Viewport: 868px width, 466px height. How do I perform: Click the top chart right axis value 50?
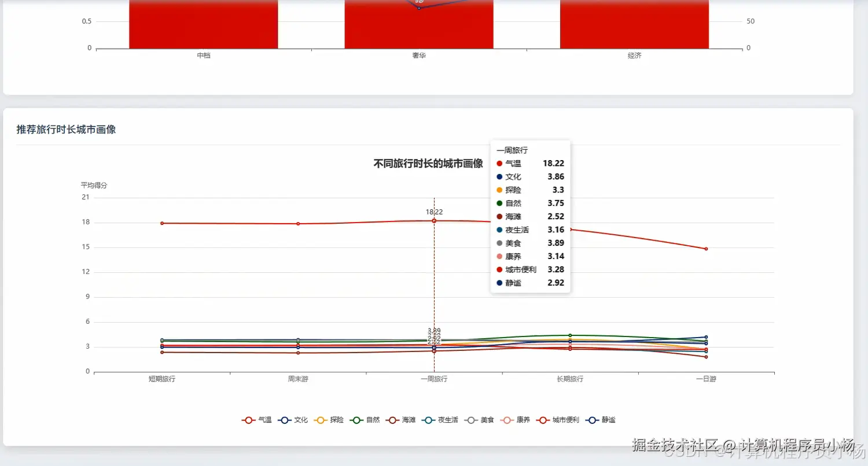coord(751,21)
